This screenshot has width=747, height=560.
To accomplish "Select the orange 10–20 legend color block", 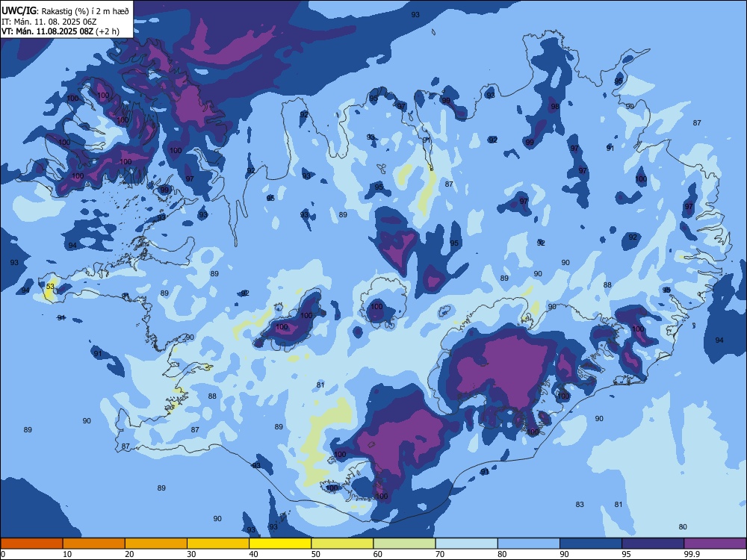I will pyautogui.click(x=94, y=544).
